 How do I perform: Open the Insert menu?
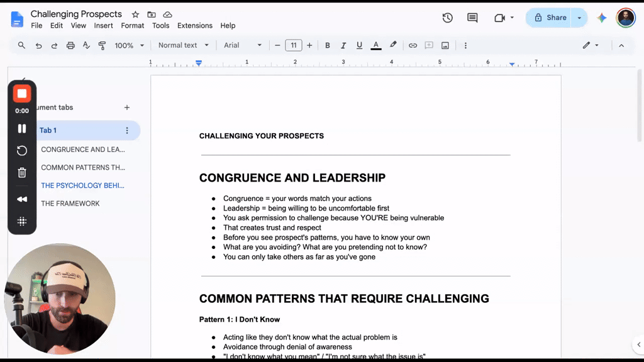pyautogui.click(x=103, y=25)
